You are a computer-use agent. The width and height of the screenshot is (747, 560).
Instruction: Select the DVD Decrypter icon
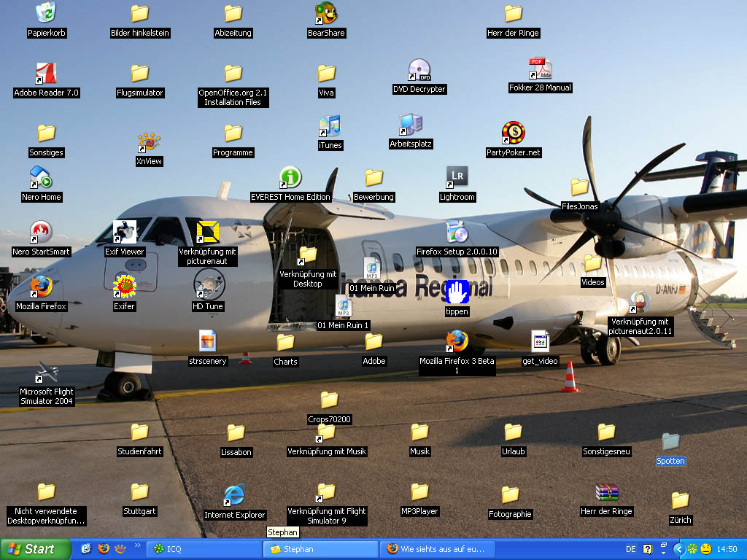pyautogui.click(x=419, y=71)
